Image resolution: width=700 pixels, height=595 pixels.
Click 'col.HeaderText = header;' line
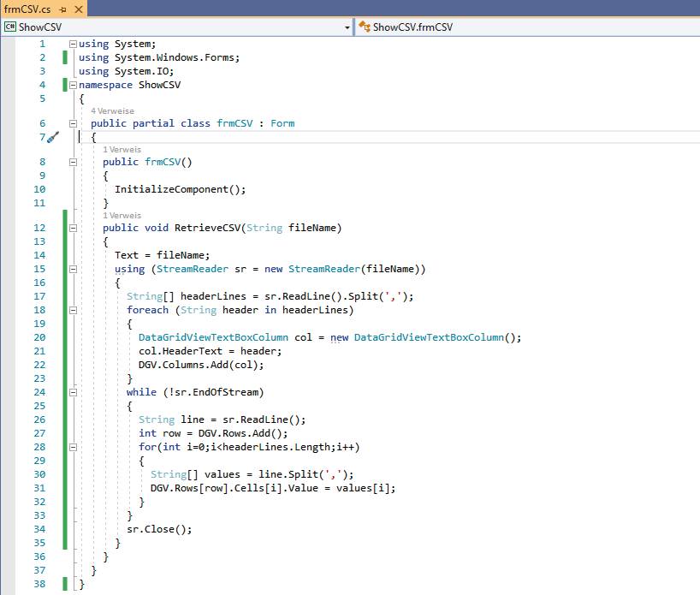click(211, 351)
